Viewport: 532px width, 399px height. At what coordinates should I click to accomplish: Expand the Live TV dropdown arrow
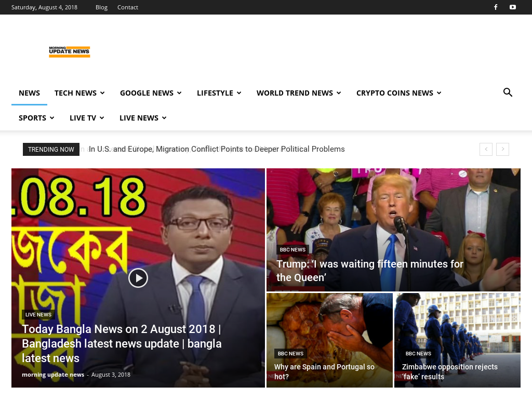[102, 118]
